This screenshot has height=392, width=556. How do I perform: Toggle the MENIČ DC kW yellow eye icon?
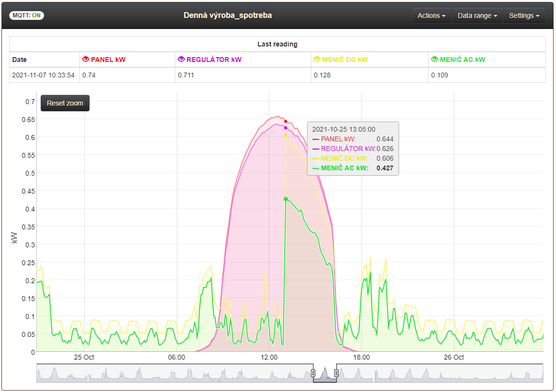tap(317, 59)
